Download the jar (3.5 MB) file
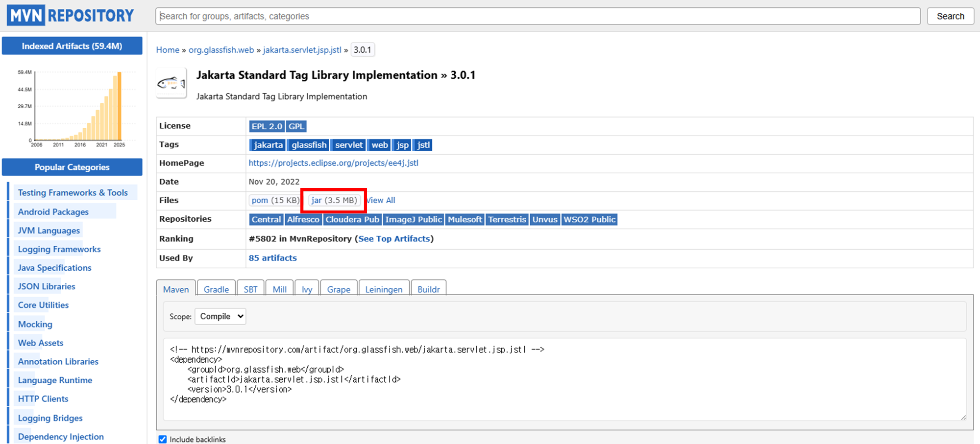The width and height of the screenshot is (980, 444). pos(334,200)
